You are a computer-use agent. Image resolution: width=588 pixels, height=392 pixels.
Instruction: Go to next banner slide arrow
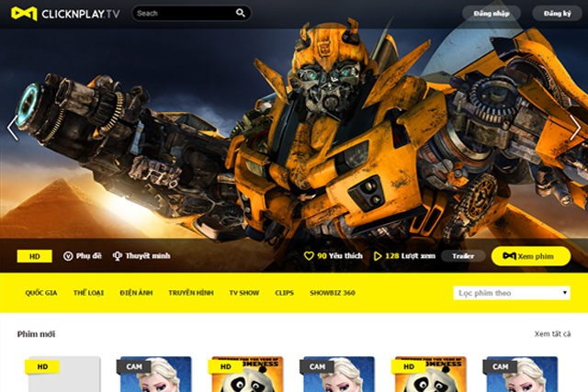click(575, 128)
